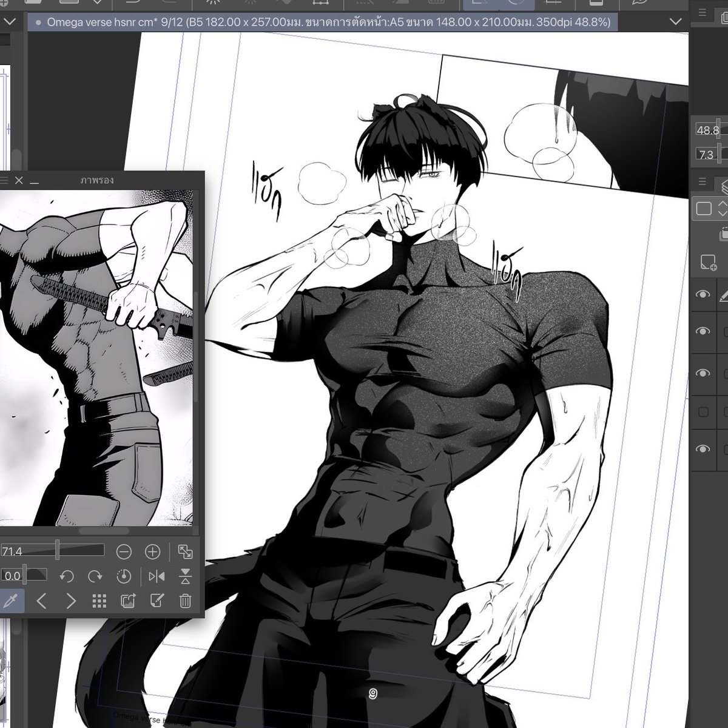Zoom out the sub view image

[124, 551]
